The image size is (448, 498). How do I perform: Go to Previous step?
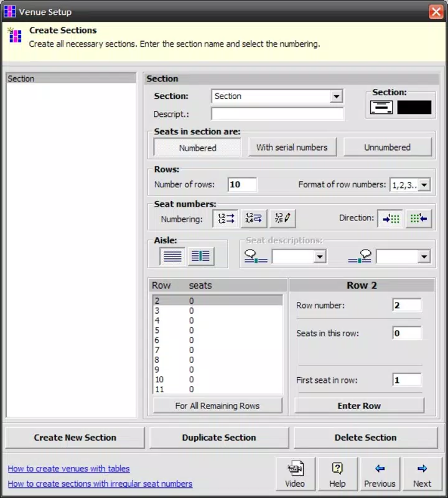point(380,474)
